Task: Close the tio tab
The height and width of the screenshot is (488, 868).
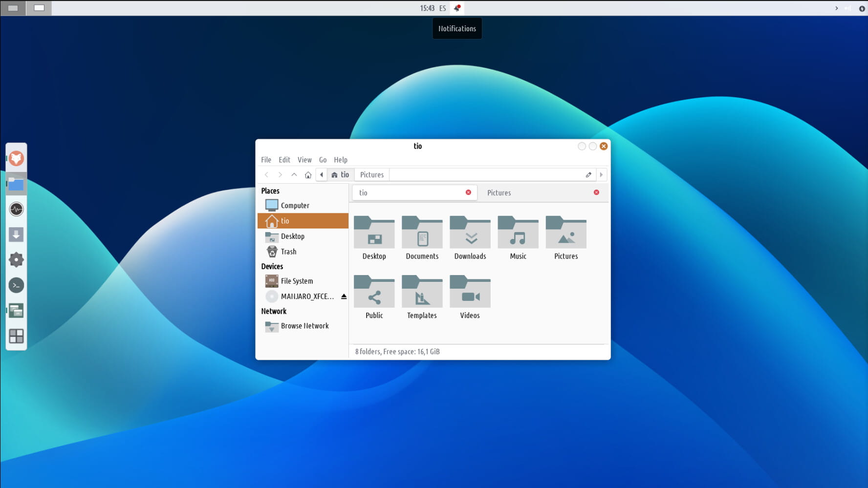Action: coord(468,192)
